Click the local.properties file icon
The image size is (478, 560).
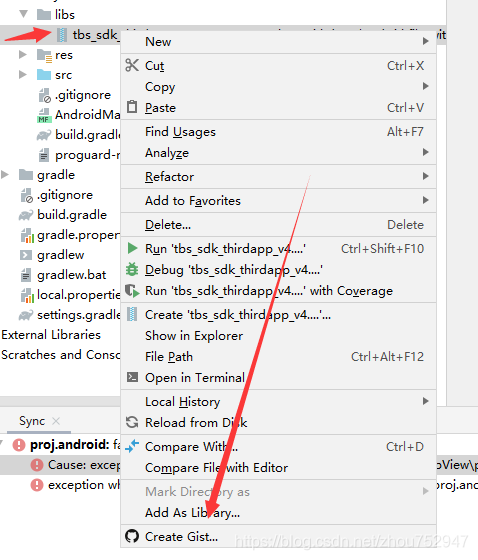(x=27, y=295)
